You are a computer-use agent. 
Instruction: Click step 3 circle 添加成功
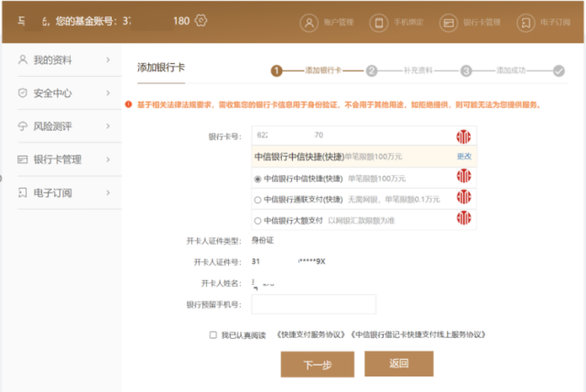(x=466, y=71)
